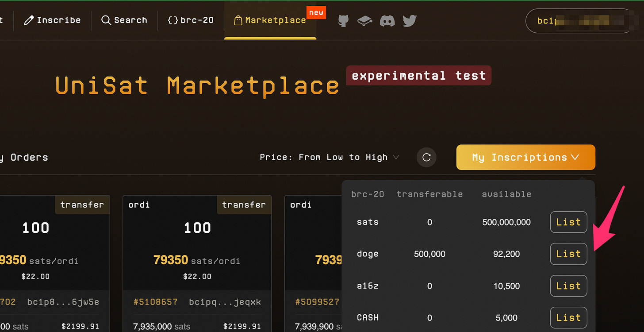Click seller address bc1pq...jeqxk
The width and height of the screenshot is (644, 332).
[x=225, y=302]
